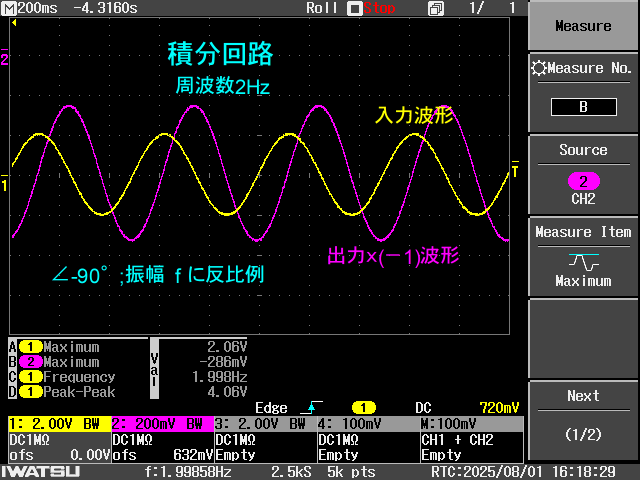
Task: Click the Maximum waveform icon under Measure Item
Action: (x=583, y=262)
